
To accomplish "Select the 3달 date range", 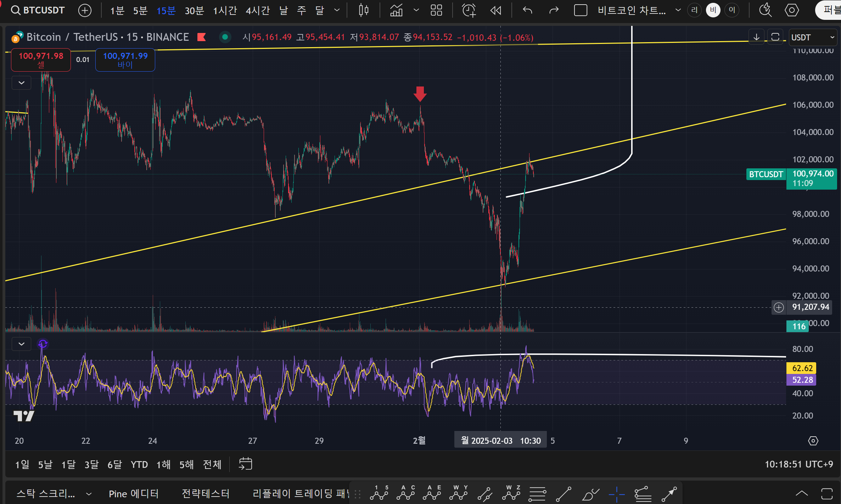I will [91, 464].
